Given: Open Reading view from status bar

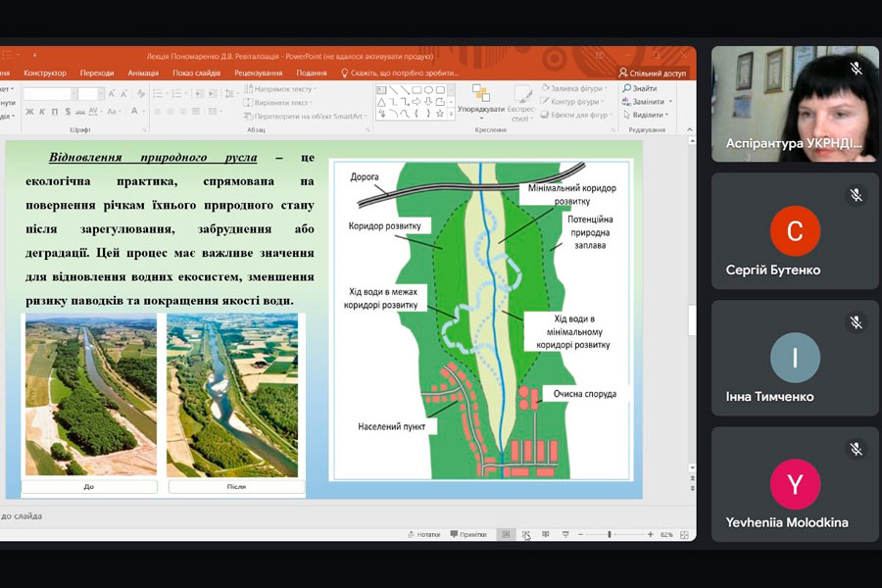Looking at the screenshot, I should (x=546, y=534).
